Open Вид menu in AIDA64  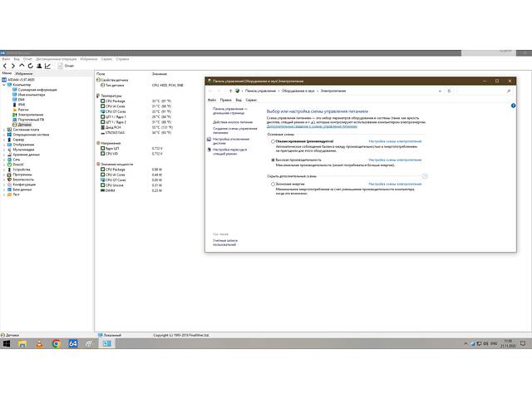click(x=17, y=59)
